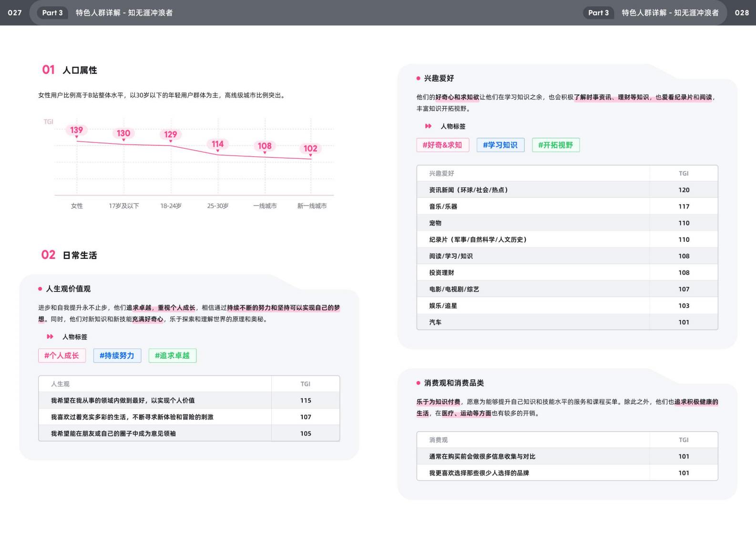Click the 电影/电视剧/综艺 table row
This screenshot has width=756, height=535.
pos(567,289)
